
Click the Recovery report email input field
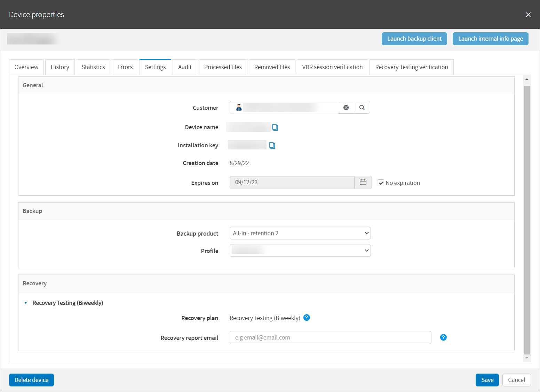330,337
